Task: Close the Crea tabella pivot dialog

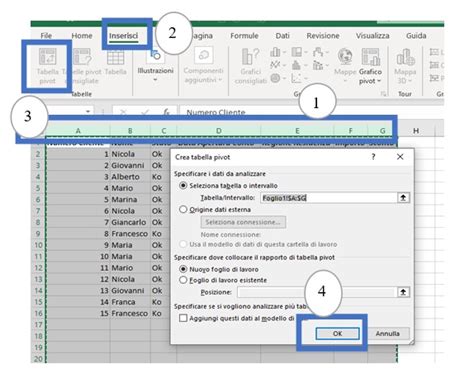Action: pos(400,157)
